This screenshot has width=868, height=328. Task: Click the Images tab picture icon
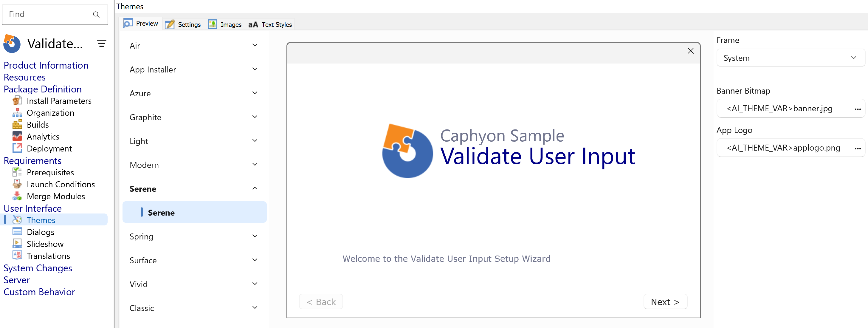212,24
